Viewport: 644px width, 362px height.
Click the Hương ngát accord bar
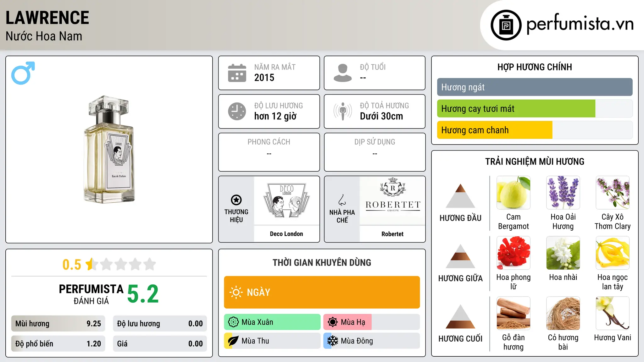click(535, 87)
